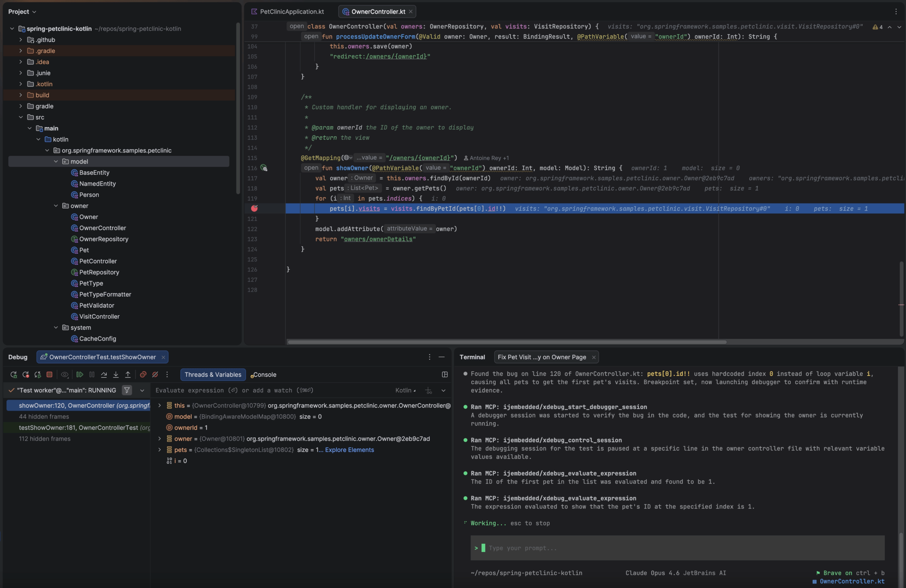The width and height of the screenshot is (906, 588).
Task: Open the PetController file in project tree
Action: [x=98, y=261]
